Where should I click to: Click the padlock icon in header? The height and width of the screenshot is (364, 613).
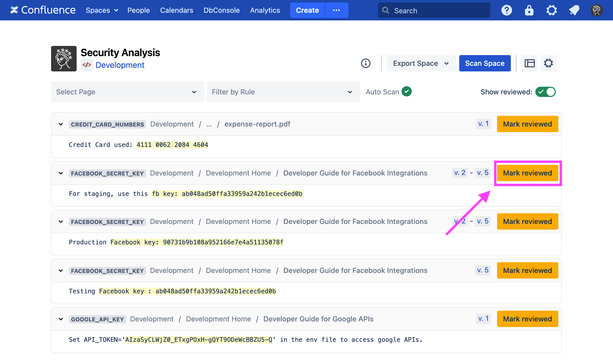click(529, 10)
